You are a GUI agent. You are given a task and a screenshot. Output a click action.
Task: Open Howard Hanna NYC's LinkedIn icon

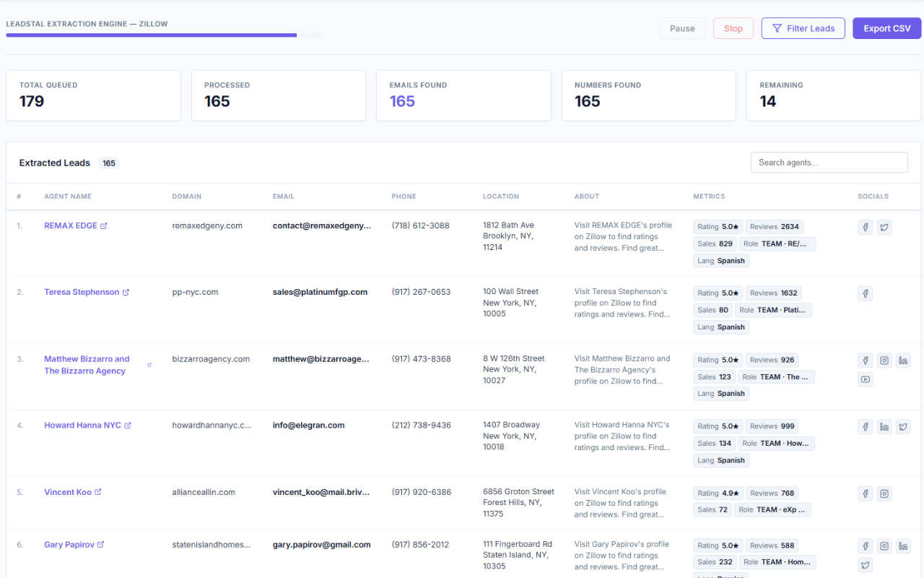(884, 427)
